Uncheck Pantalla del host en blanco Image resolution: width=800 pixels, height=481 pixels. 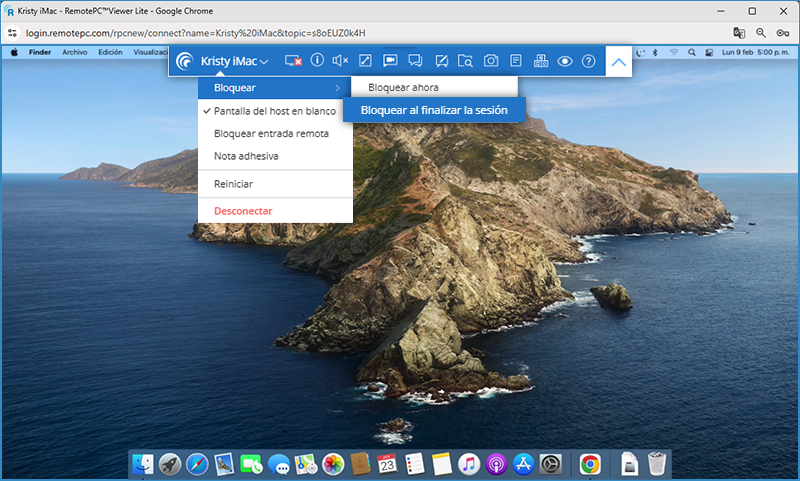pyautogui.click(x=275, y=111)
